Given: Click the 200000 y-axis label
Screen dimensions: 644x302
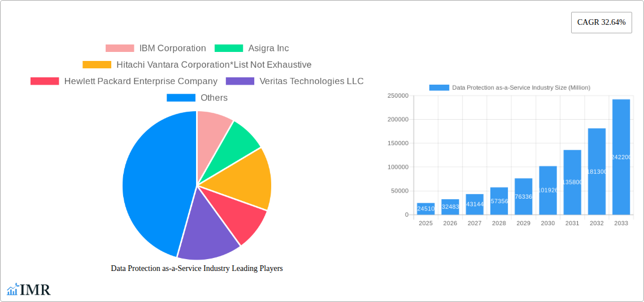Looking at the screenshot, I should coord(398,120).
